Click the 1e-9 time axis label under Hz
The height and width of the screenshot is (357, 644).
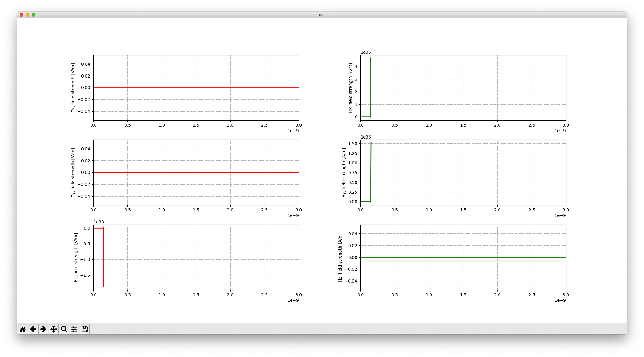[x=560, y=300]
